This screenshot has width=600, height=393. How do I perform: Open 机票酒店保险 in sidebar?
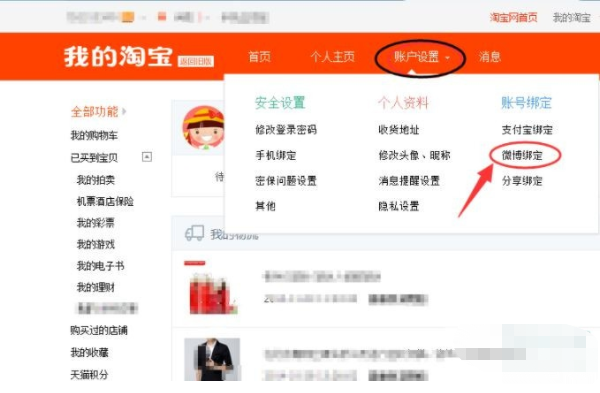click(x=105, y=201)
